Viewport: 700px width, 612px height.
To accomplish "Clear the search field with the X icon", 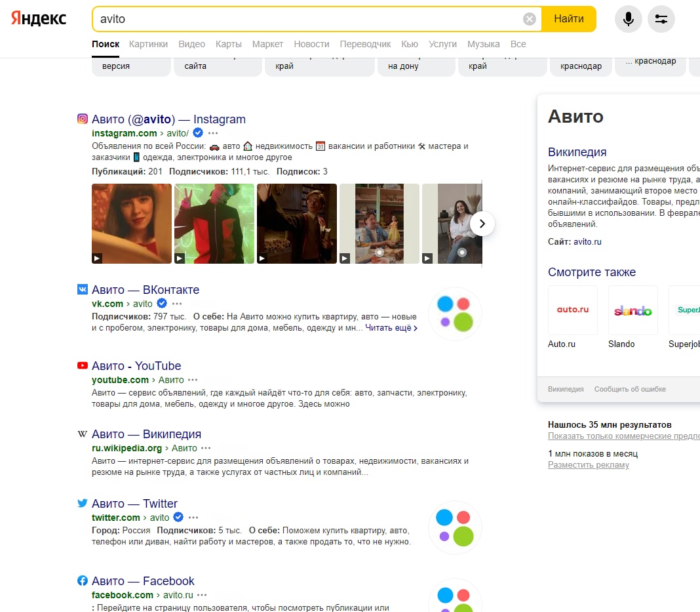I will [x=529, y=19].
